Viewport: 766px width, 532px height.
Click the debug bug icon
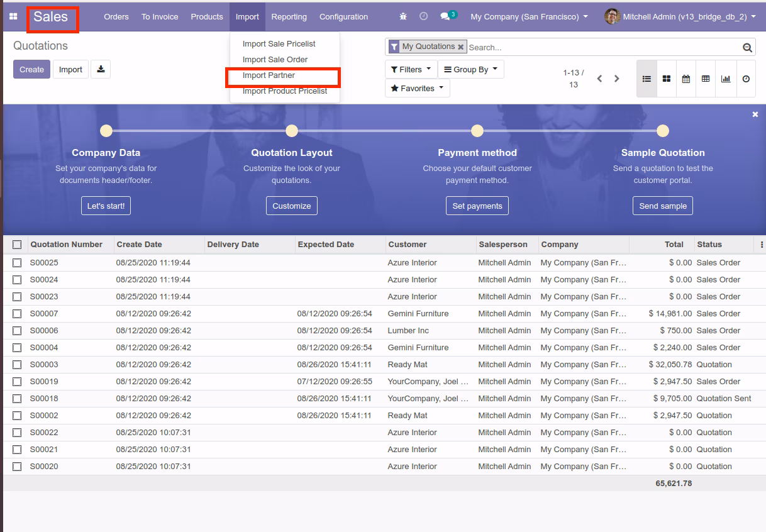pos(403,17)
